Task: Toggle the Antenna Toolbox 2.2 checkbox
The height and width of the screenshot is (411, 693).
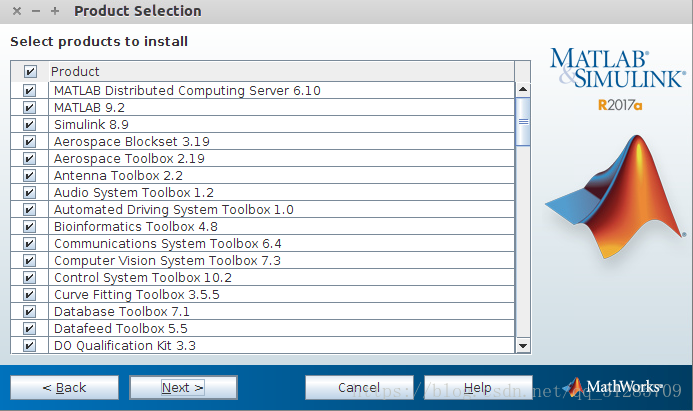Action: click(x=29, y=175)
